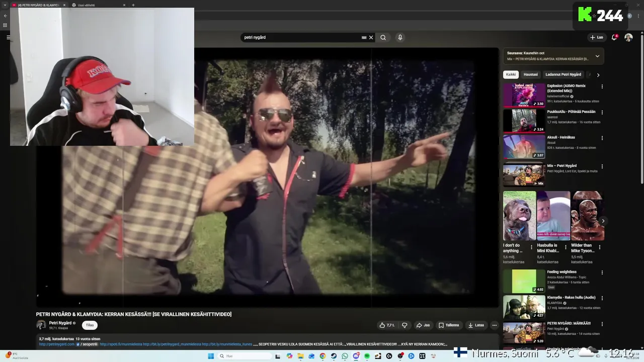Open the petrinygard.com link in description
Image resolution: width=644 pixels, height=362 pixels.
[56, 344]
